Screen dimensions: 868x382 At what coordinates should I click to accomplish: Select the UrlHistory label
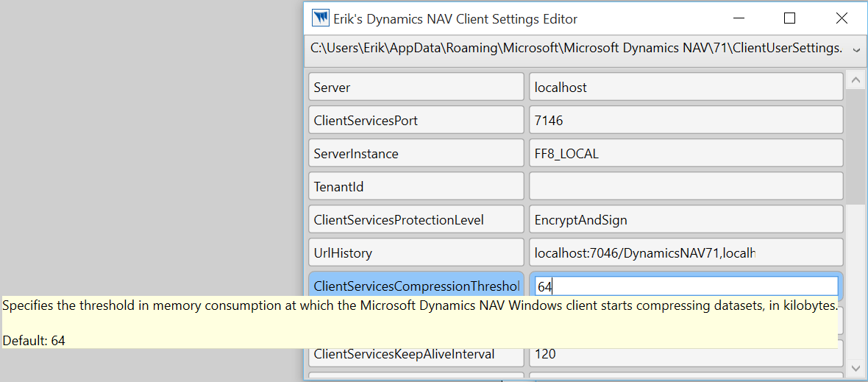click(x=416, y=253)
